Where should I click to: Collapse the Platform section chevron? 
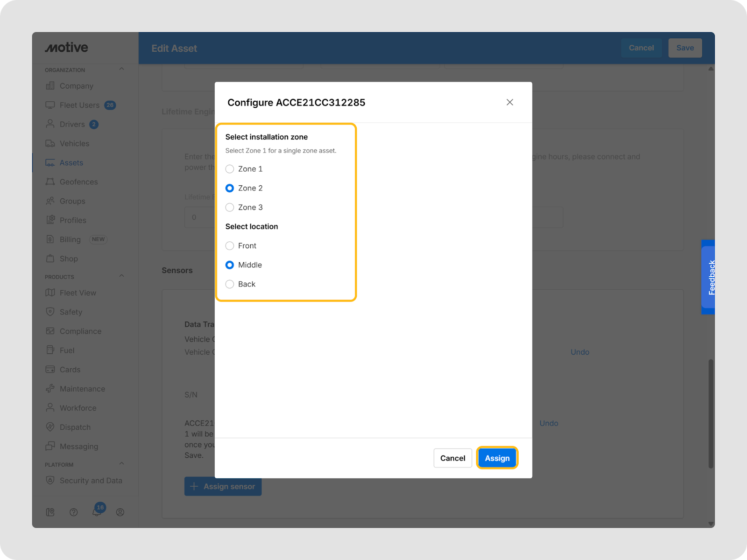[121, 464]
